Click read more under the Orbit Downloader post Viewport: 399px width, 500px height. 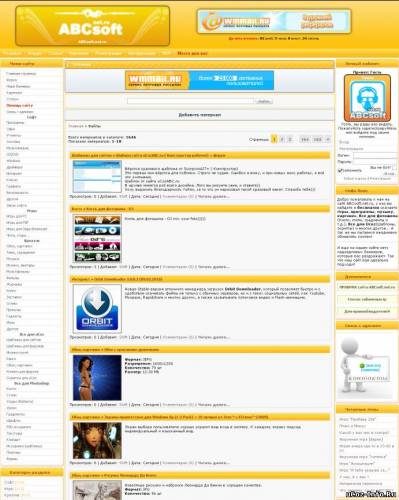(x=214, y=337)
